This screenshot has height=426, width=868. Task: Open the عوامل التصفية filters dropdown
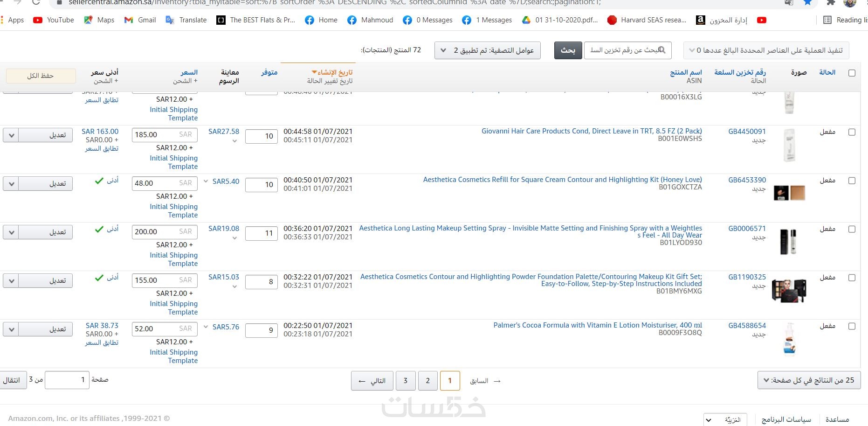(x=488, y=50)
